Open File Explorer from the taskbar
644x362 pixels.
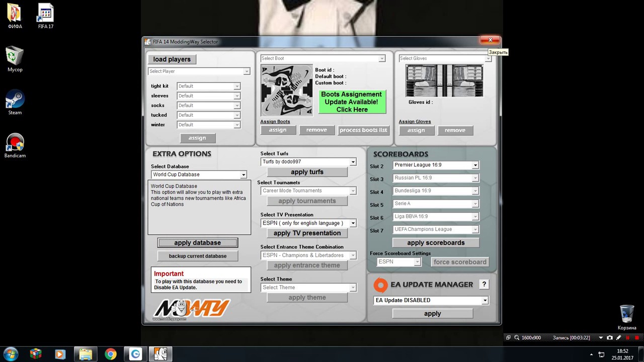tap(86, 354)
